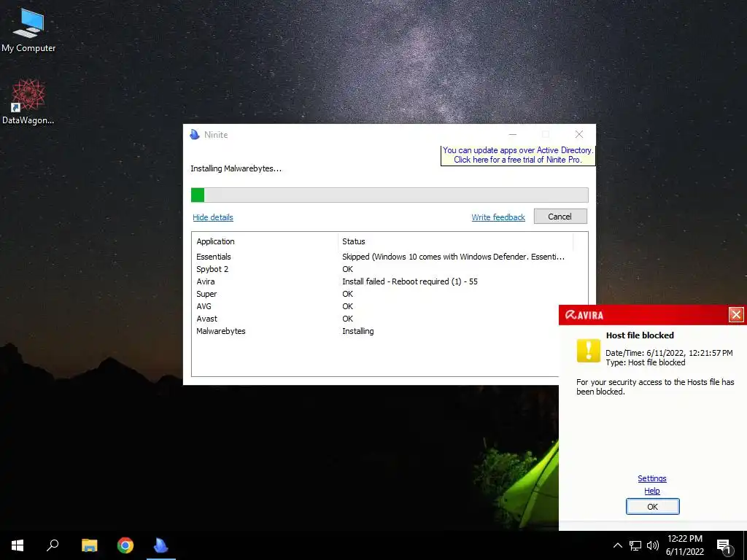
Task: Click the Date/Time line in the Avira popup
Action: (669, 353)
